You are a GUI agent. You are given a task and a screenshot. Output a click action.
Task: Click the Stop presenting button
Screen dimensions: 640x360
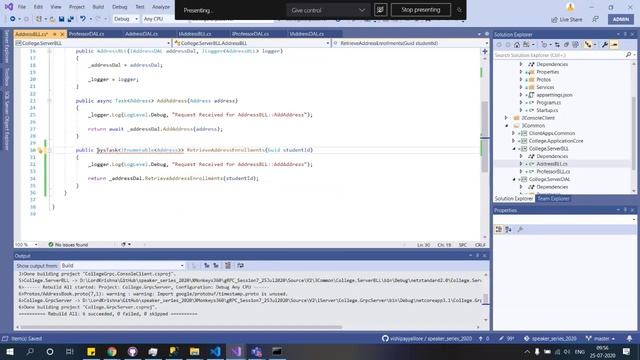point(421,10)
